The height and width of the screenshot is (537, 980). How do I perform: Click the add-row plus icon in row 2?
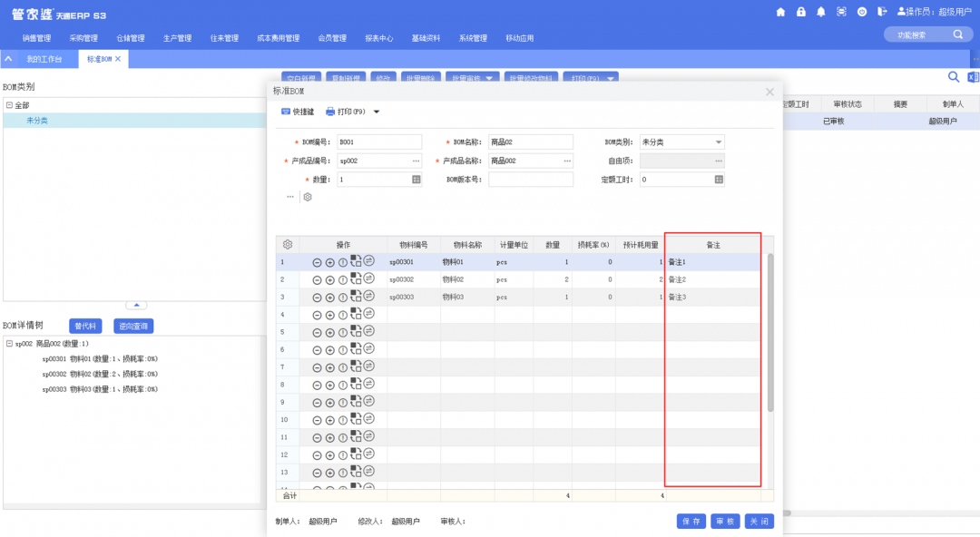[x=329, y=280]
